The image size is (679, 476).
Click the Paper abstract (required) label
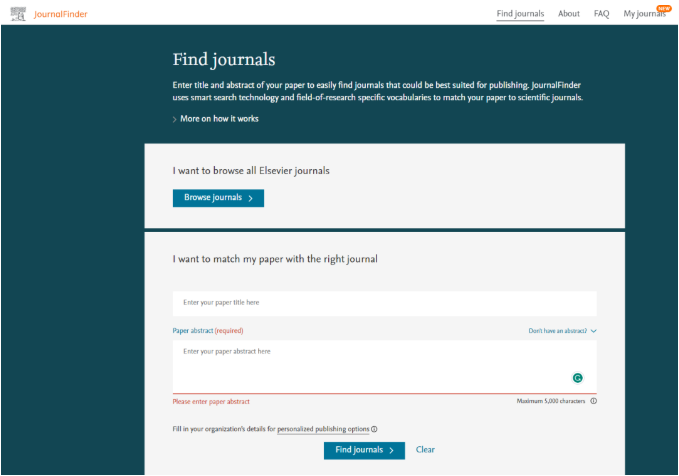(208, 331)
